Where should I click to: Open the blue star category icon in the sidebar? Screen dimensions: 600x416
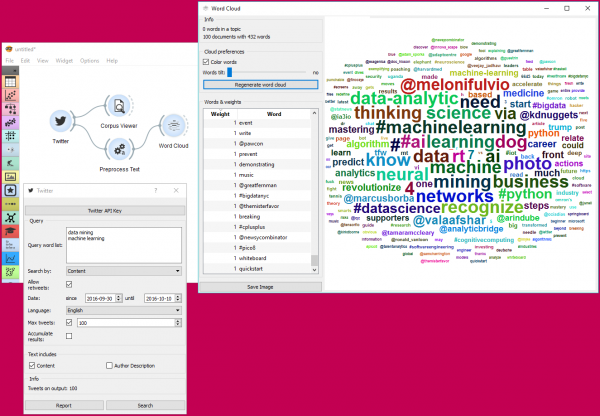[x=10, y=190]
